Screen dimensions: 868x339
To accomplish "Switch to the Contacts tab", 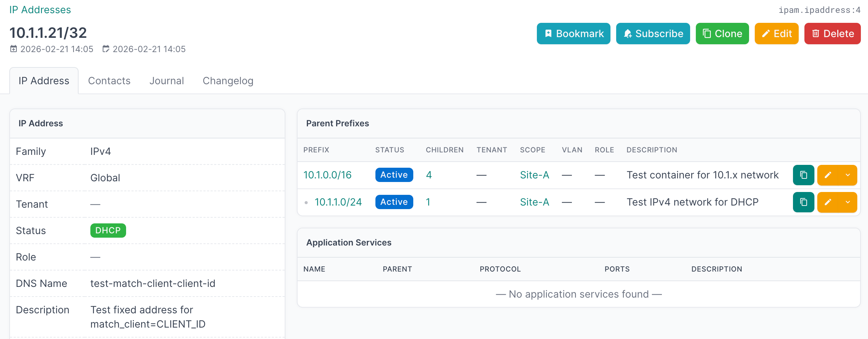I will point(109,81).
